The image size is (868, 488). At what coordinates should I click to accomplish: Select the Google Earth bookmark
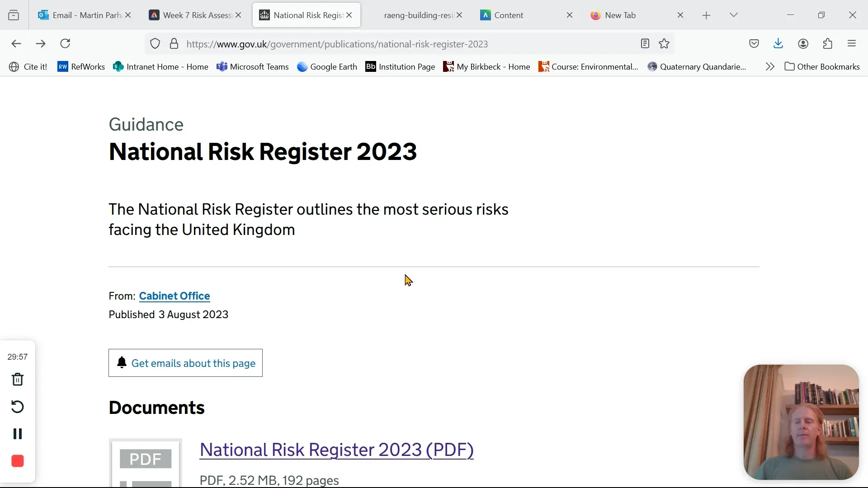click(327, 66)
